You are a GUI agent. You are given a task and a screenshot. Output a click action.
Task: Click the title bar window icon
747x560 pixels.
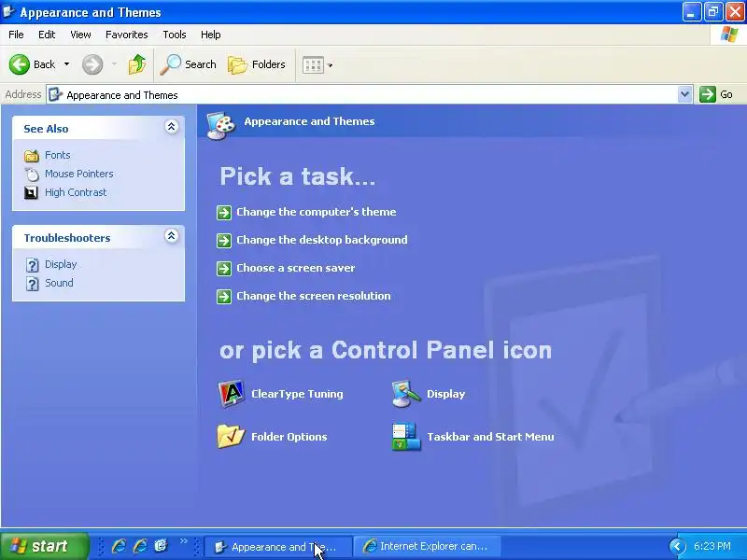[8, 11]
